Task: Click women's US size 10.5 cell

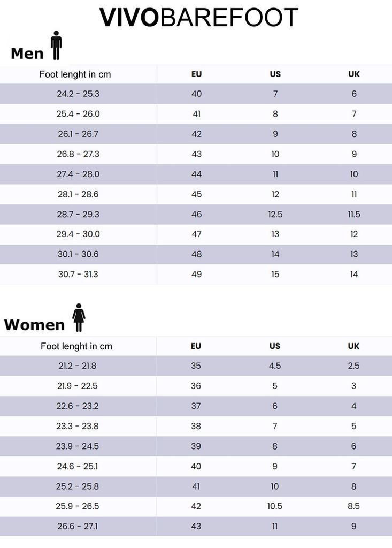Action: click(x=275, y=506)
